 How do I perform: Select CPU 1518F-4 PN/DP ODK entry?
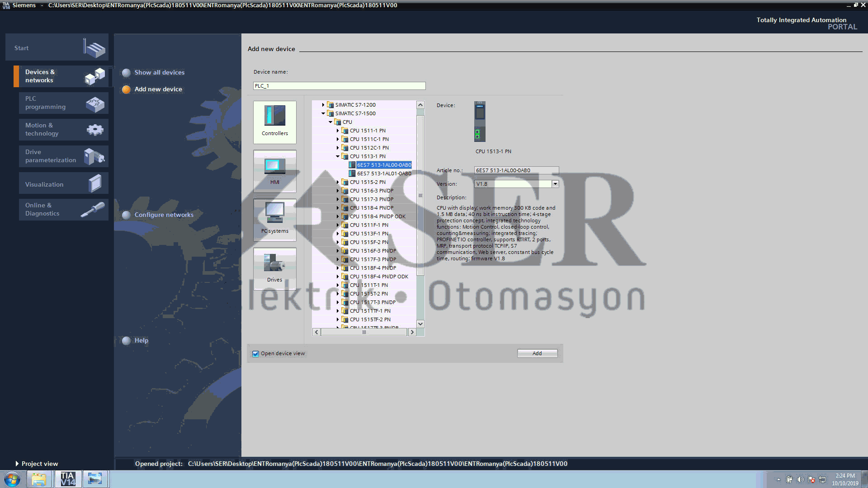[379, 277]
